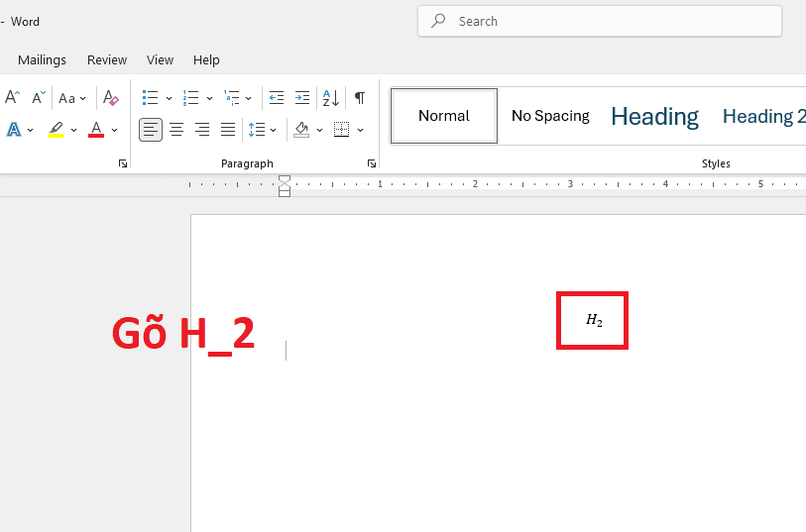806x532 pixels.
Task: Apply the No Spacing style
Action: 550,116
